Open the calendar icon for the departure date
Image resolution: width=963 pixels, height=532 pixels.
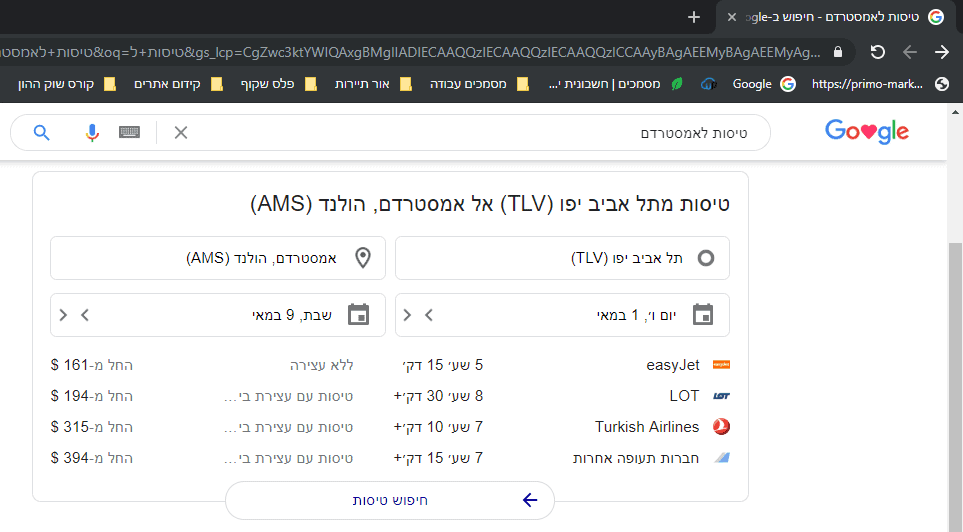[703, 315]
